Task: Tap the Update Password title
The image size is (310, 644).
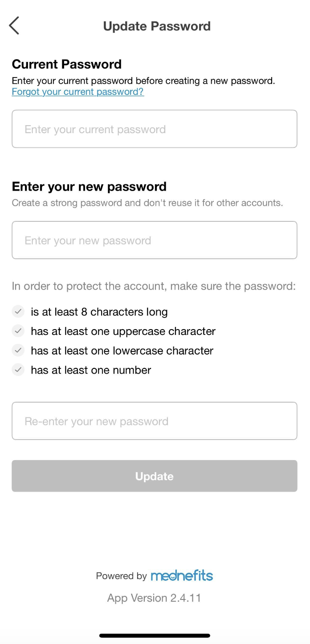Action: (x=157, y=26)
